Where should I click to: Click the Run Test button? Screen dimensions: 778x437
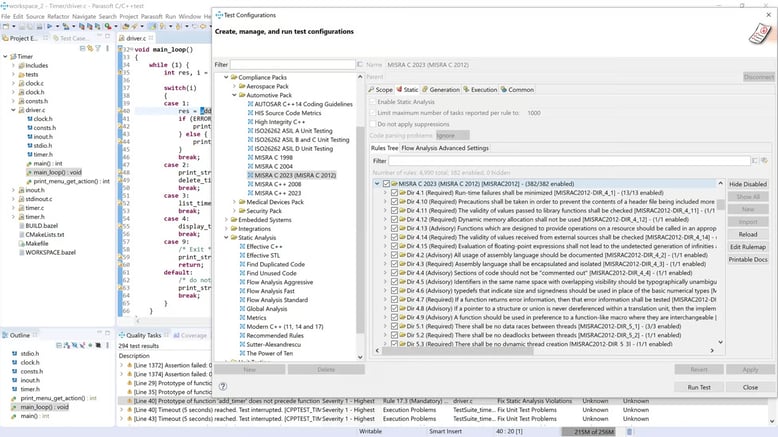[x=699, y=386]
